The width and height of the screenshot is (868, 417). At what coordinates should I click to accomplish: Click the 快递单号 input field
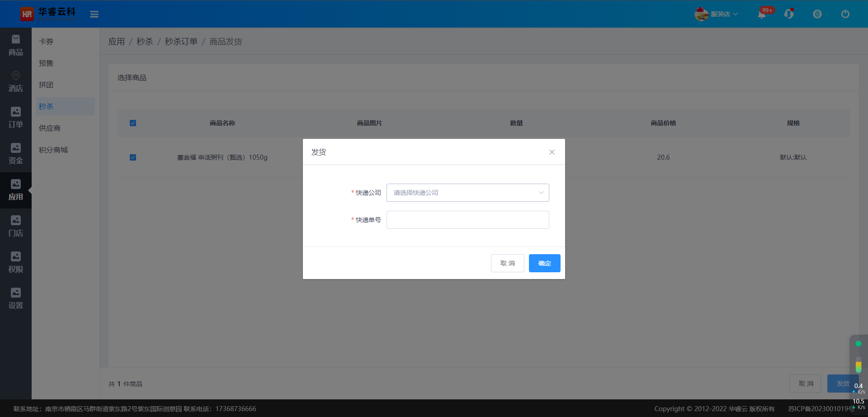point(467,220)
